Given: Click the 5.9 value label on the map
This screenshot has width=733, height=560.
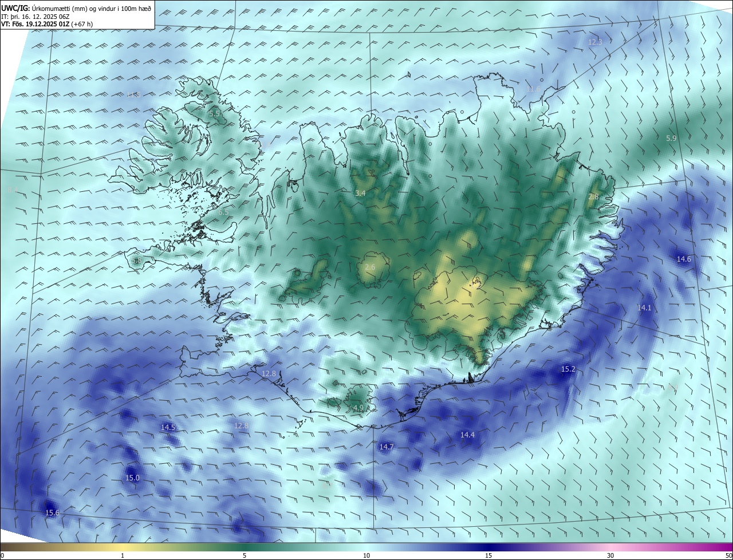Looking at the screenshot, I should click(671, 138).
